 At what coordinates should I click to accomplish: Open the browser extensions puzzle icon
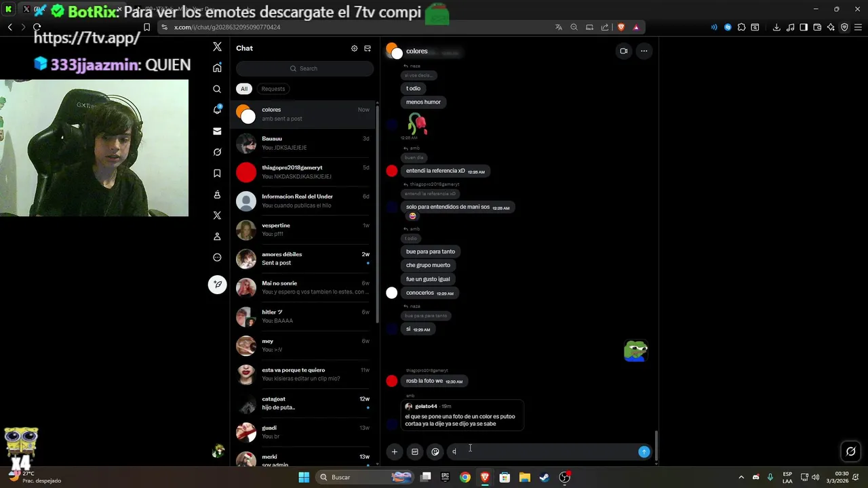click(741, 27)
